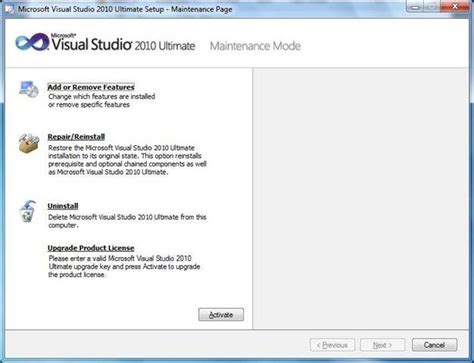
Task: Click the Visual Studio 2010 Ultimate logo
Action: coord(105,43)
